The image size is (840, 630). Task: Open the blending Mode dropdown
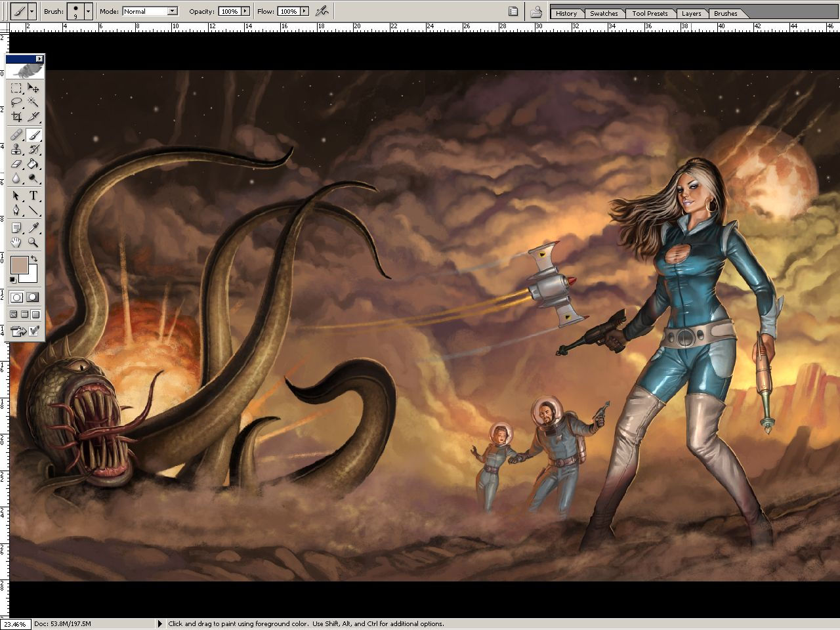(173, 11)
